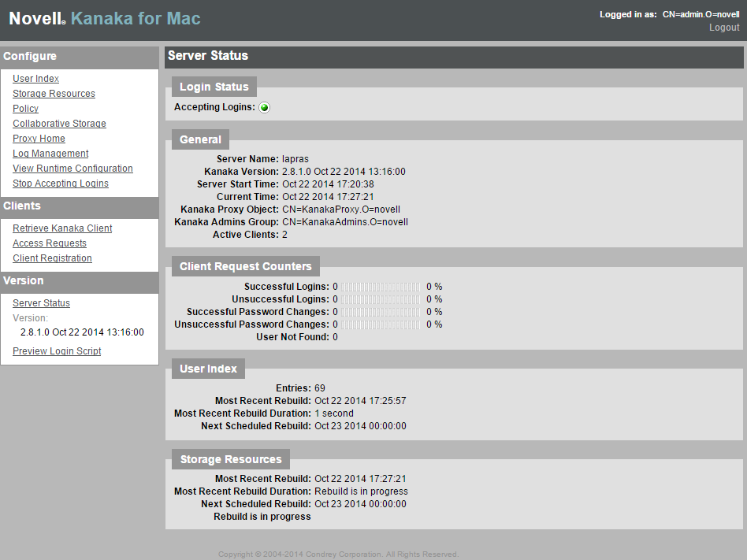747x560 pixels.
Task: Open the Proxy Home link
Action: pos(39,139)
